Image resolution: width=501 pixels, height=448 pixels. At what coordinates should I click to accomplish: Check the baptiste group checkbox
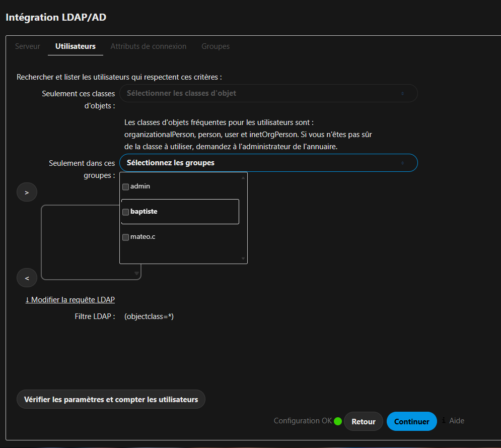(125, 212)
